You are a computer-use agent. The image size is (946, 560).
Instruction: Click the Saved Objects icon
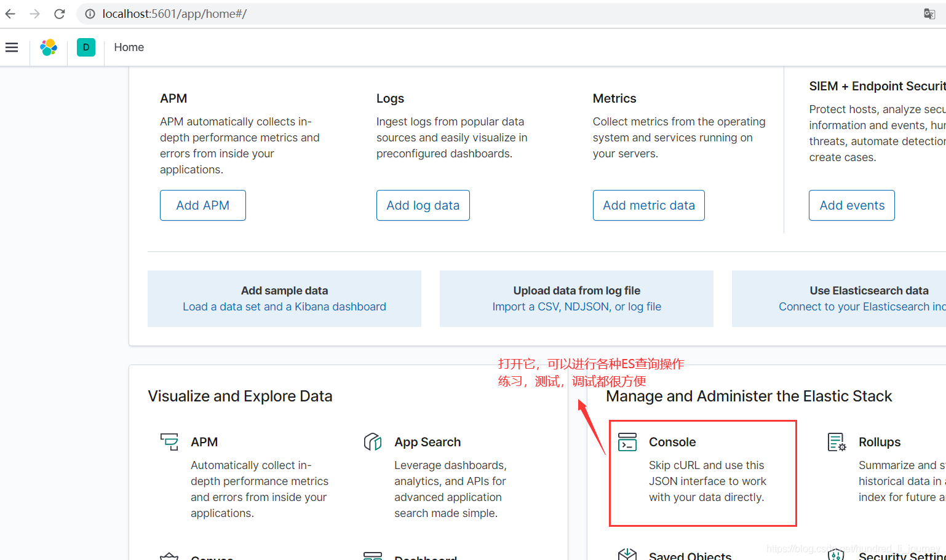627,554
